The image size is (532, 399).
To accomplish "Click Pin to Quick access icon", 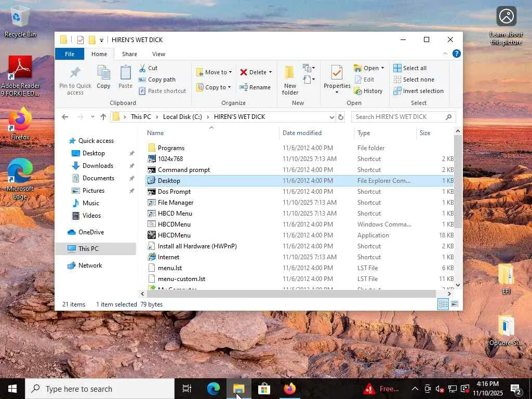I will [x=75, y=73].
